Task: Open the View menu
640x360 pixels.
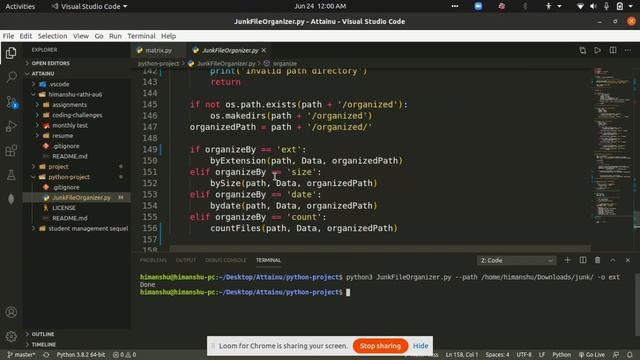Action: click(x=81, y=36)
